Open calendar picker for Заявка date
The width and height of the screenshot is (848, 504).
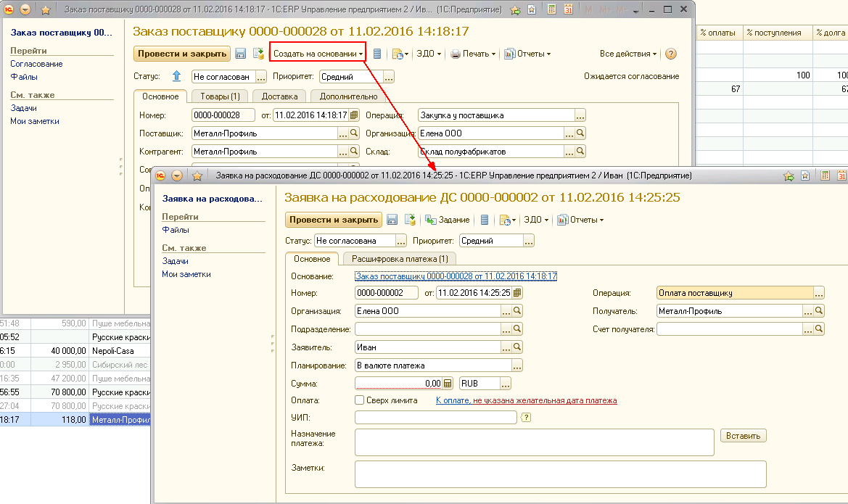[x=517, y=292]
